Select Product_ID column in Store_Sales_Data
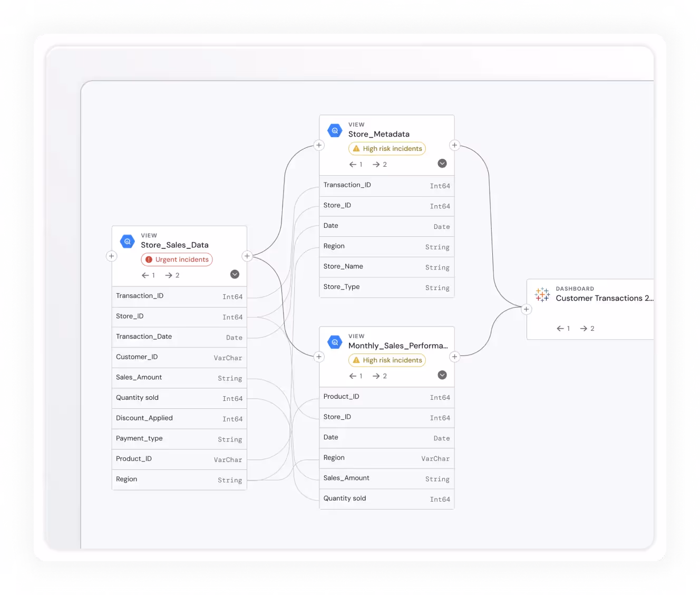Image resolution: width=700 pixels, height=595 pixels. 179,459
